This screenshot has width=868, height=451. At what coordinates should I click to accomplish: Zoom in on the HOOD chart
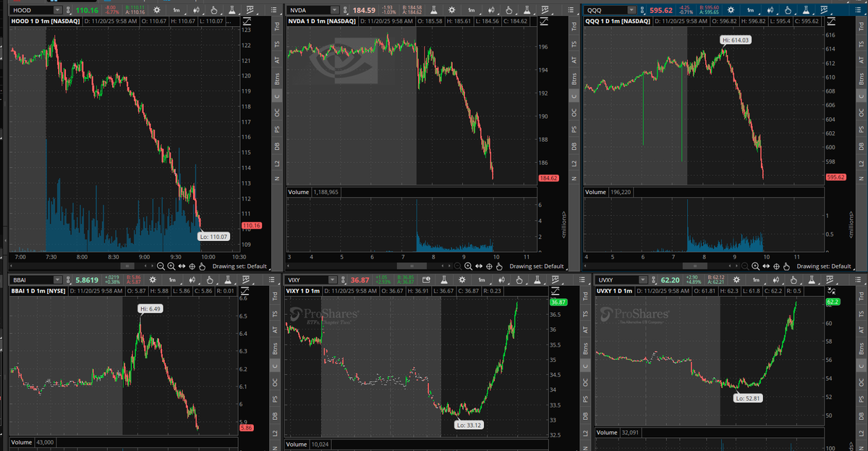[x=171, y=266]
